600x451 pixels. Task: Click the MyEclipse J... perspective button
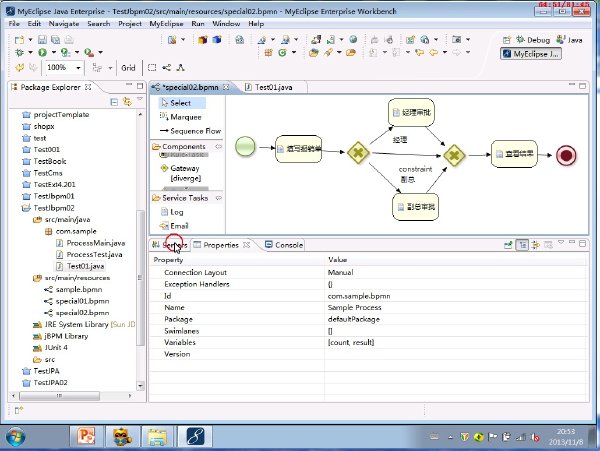coord(531,54)
